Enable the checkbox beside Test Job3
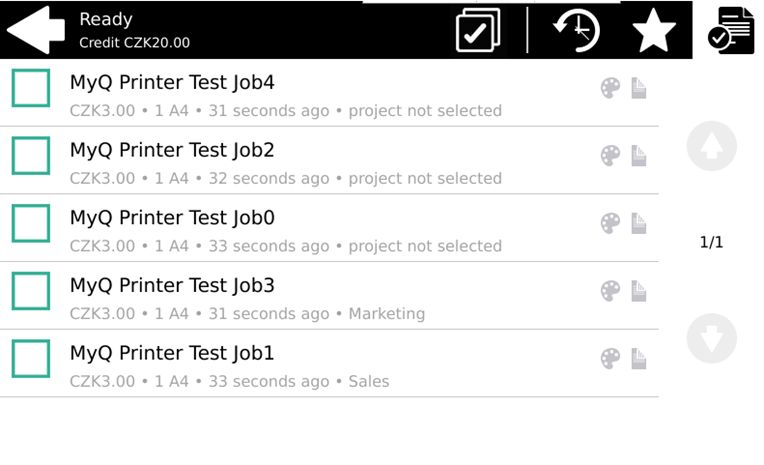The width and height of the screenshot is (764, 465). click(x=31, y=291)
